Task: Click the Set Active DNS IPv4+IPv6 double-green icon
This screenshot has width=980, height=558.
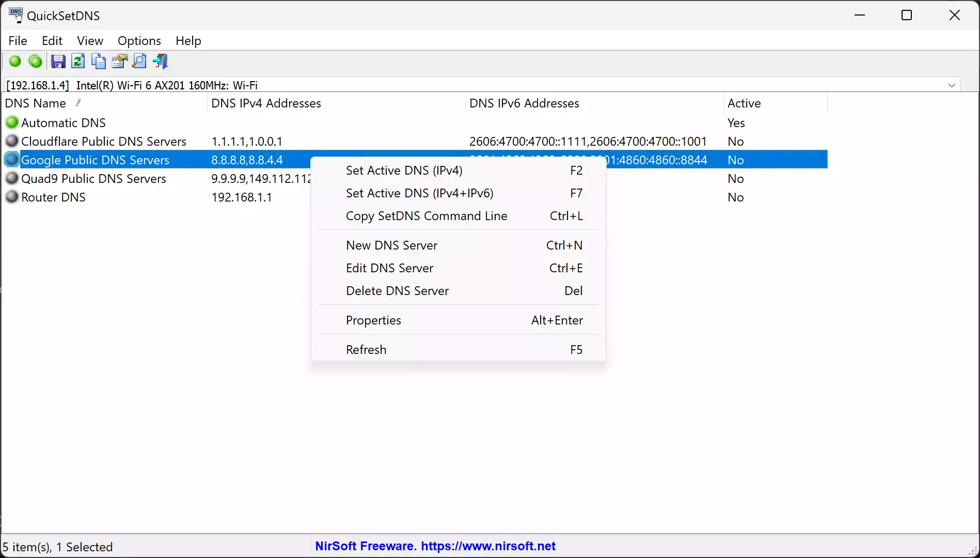Action: coord(35,61)
